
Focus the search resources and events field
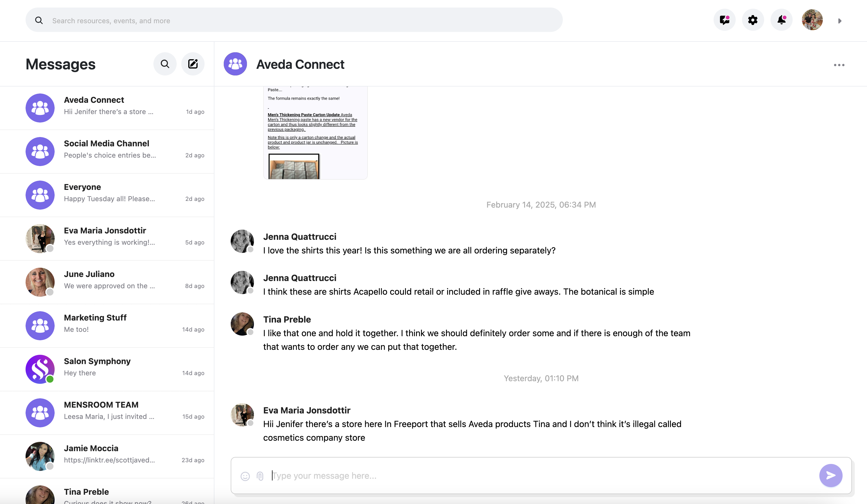click(294, 20)
